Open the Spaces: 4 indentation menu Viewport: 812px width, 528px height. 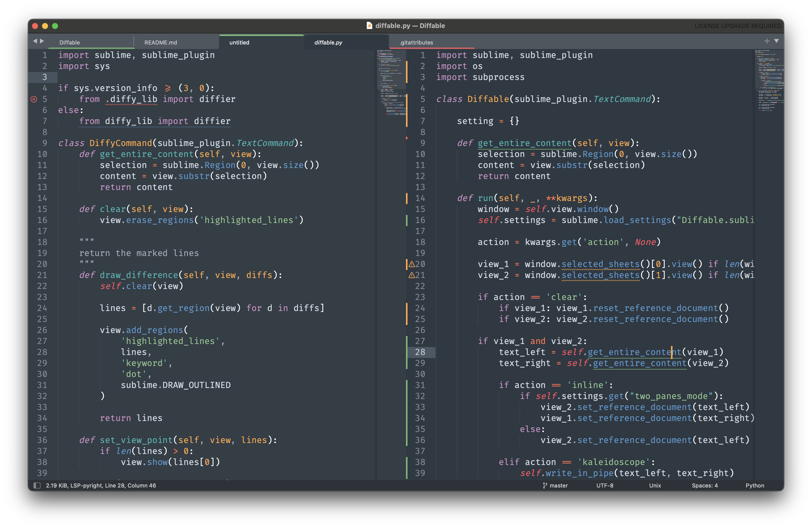pos(704,485)
